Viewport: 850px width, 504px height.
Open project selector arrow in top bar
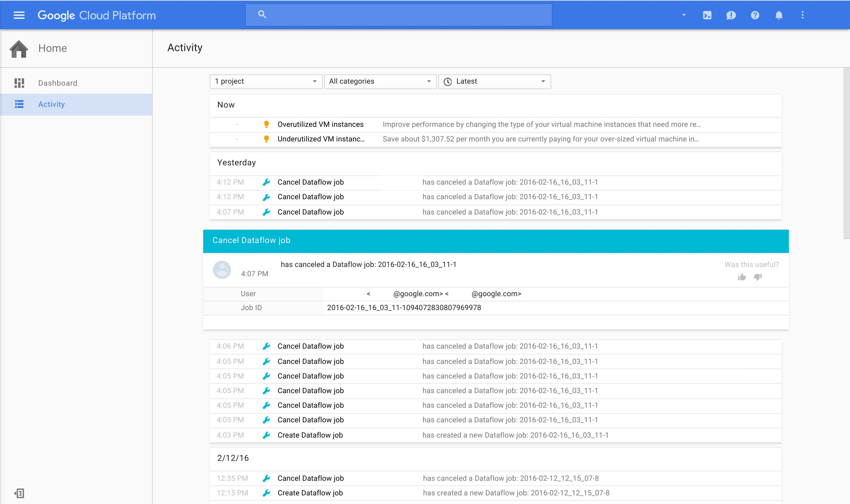tap(684, 15)
